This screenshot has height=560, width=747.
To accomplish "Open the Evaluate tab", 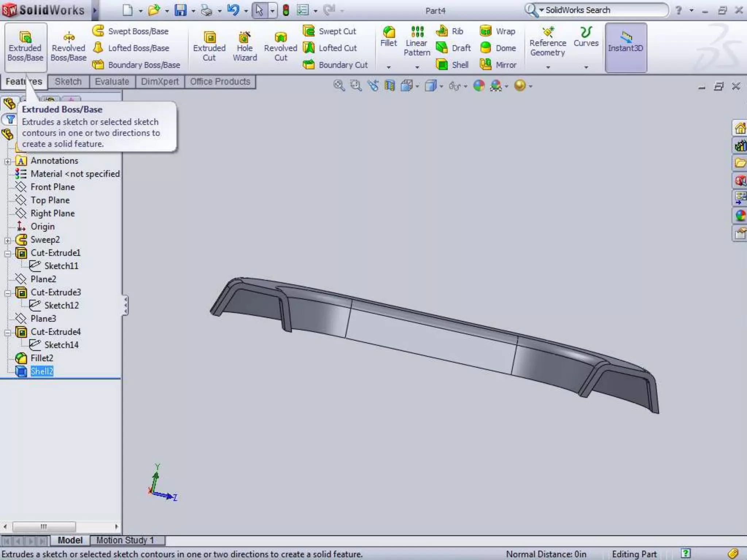I will (x=112, y=82).
